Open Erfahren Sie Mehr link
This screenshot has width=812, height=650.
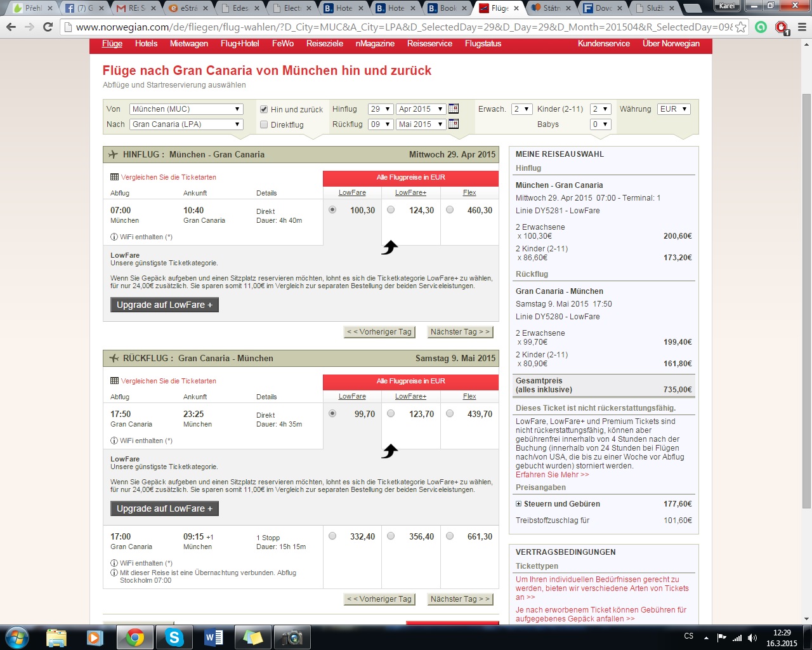(552, 475)
